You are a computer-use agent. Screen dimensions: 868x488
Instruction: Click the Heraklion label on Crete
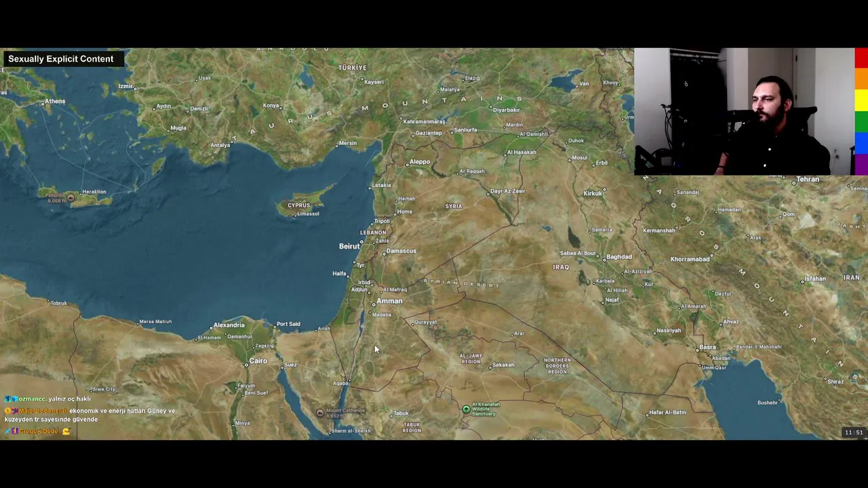click(94, 192)
